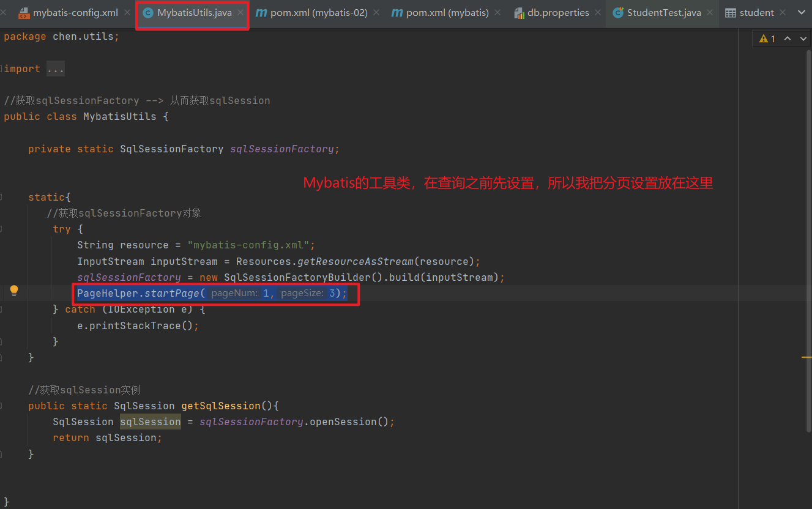This screenshot has width=812, height=509.
Task: Click the pom.xml (mybatis) Maven icon
Action: pyautogui.click(x=397, y=13)
